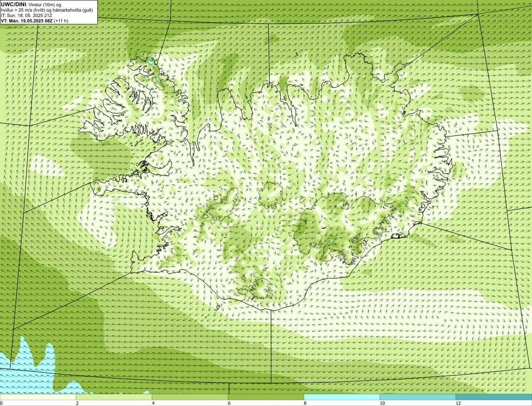
Task: Click the legend scale label "2"
Action: (x=77, y=403)
